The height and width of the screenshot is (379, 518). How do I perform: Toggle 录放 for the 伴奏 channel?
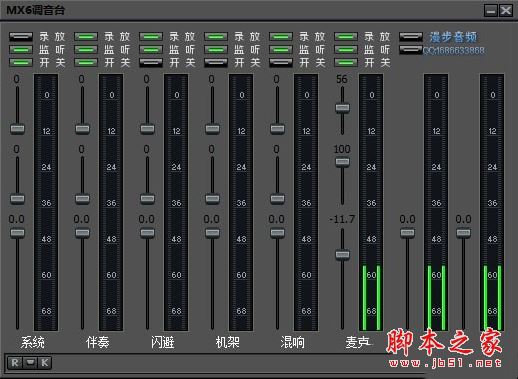click(x=86, y=36)
